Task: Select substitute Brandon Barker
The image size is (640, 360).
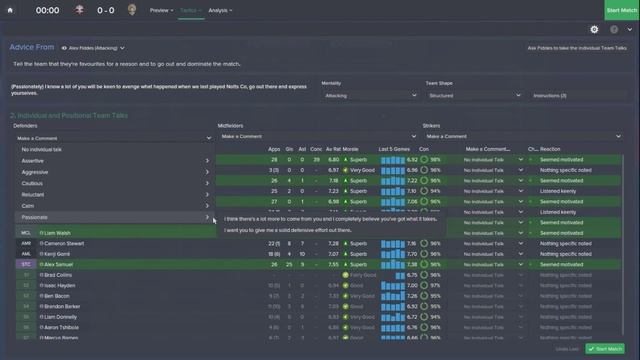Action: coord(62,307)
